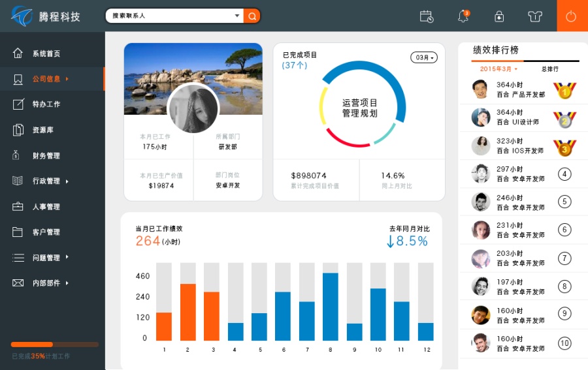Open the search contacts dropdown arrow
The image size is (588, 370).
237,16
